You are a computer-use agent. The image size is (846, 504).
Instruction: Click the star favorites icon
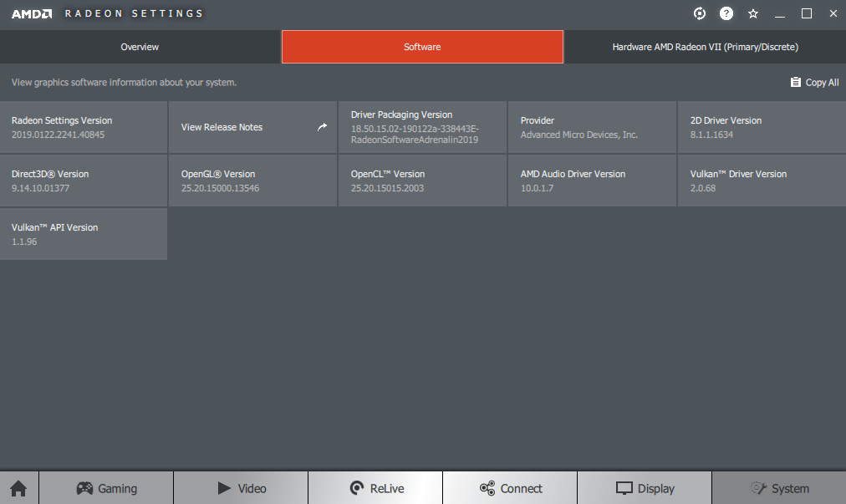(753, 13)
